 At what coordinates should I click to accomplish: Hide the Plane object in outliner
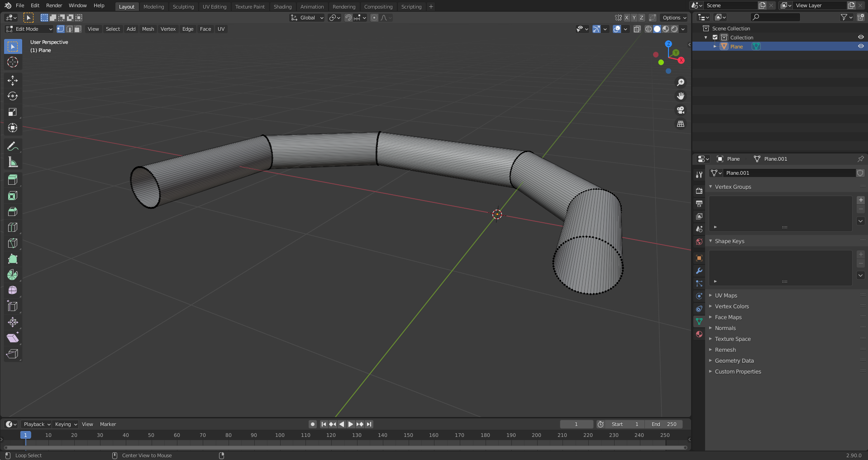(x=860, y=46)
